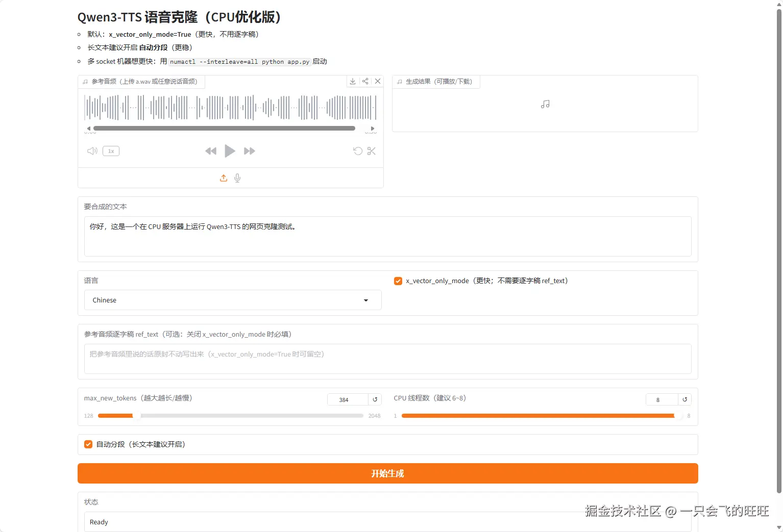Fast-forward the reference audio
Screen dimensions: 783x532
[250, 151]
